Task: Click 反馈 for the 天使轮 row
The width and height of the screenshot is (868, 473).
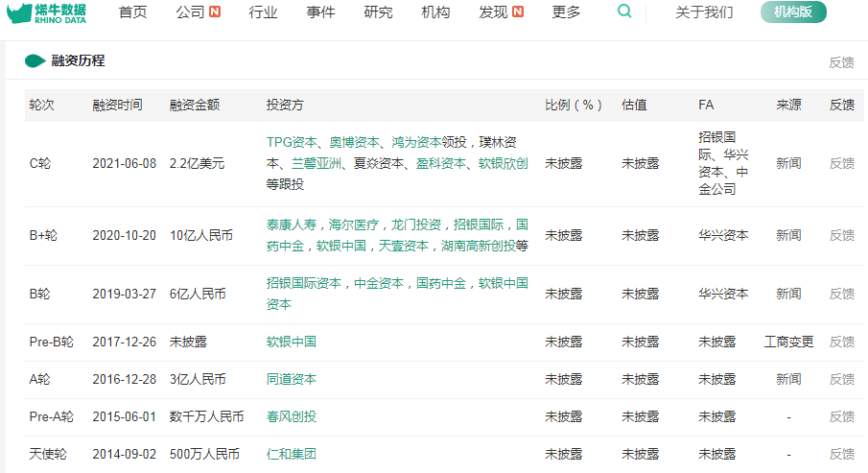Action: click(x=841, y=454)
